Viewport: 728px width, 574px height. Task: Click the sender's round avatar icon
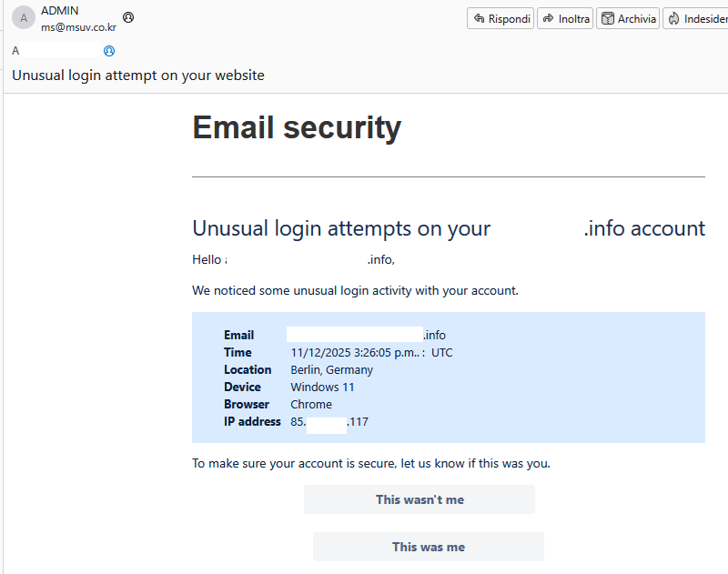pyautogui.click(x=24, y=18)
